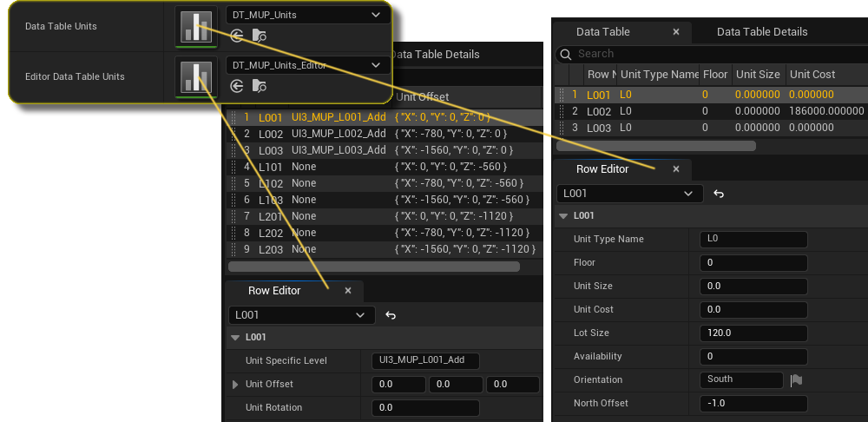Expand the Unit Offset property
Viewport: 868px width, 422px height.
[x=235, y=385]
